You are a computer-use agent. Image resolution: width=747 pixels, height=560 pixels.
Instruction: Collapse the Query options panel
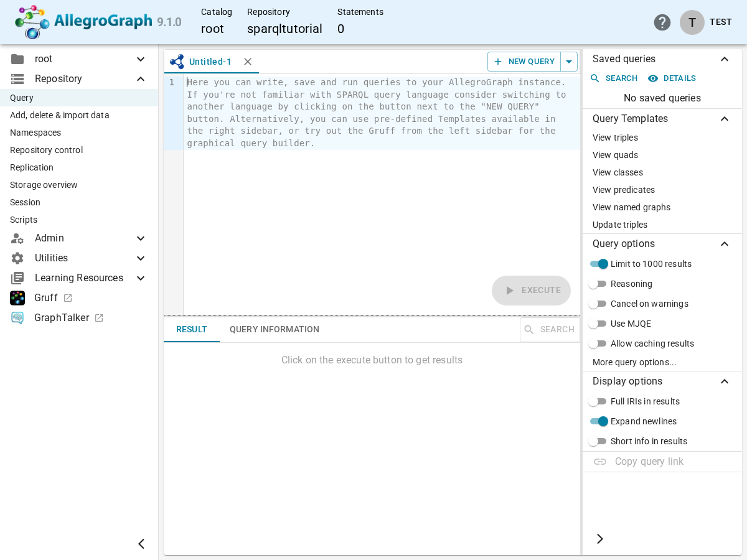(725, 244)
